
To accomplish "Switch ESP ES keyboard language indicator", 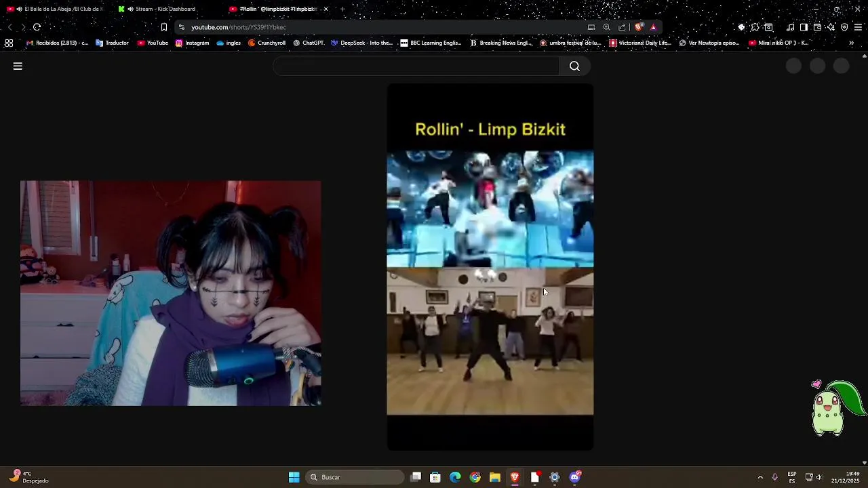I will (x=792, y=477).
